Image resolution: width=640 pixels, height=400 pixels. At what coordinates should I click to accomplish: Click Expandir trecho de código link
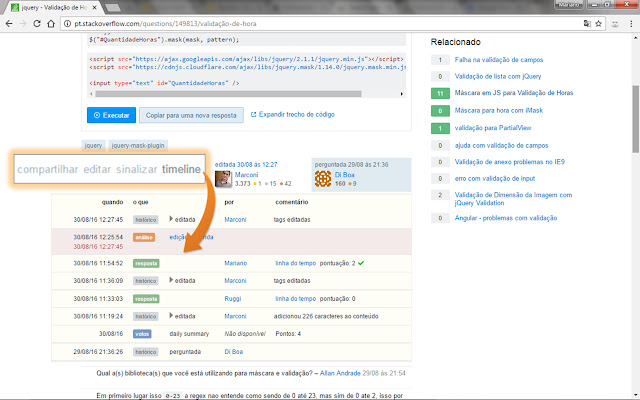coord(293,114)
